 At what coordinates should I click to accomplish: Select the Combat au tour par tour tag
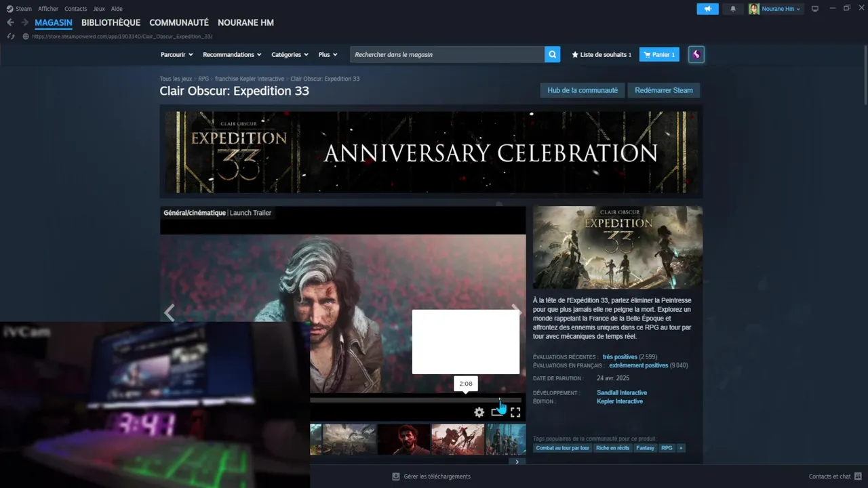tap(563, 448)
